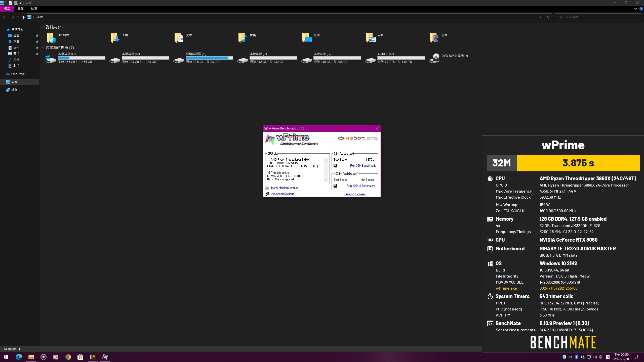The image size is (644, 362).
Task: Open the 影片 folder in 資料夾 section
Action: coord(439,37)
